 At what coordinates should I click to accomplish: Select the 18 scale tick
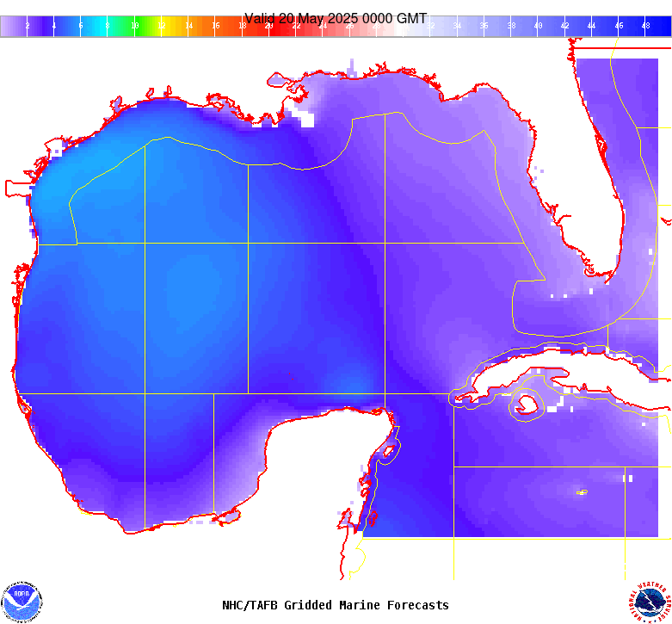[x=243, y=26]
